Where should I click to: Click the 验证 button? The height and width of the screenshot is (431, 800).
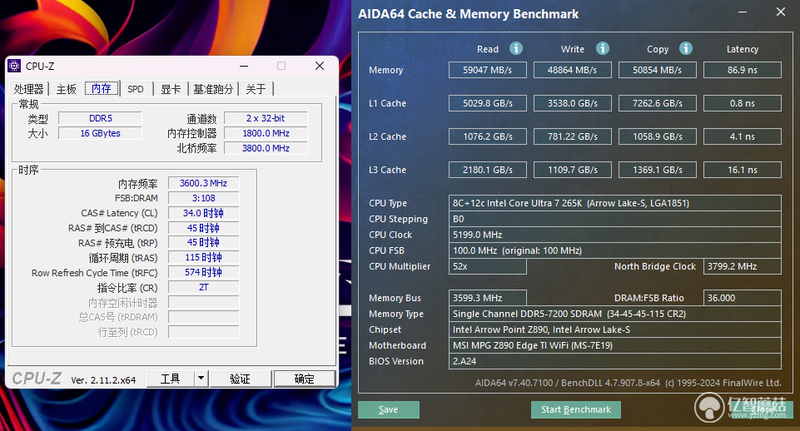(240, 378)
